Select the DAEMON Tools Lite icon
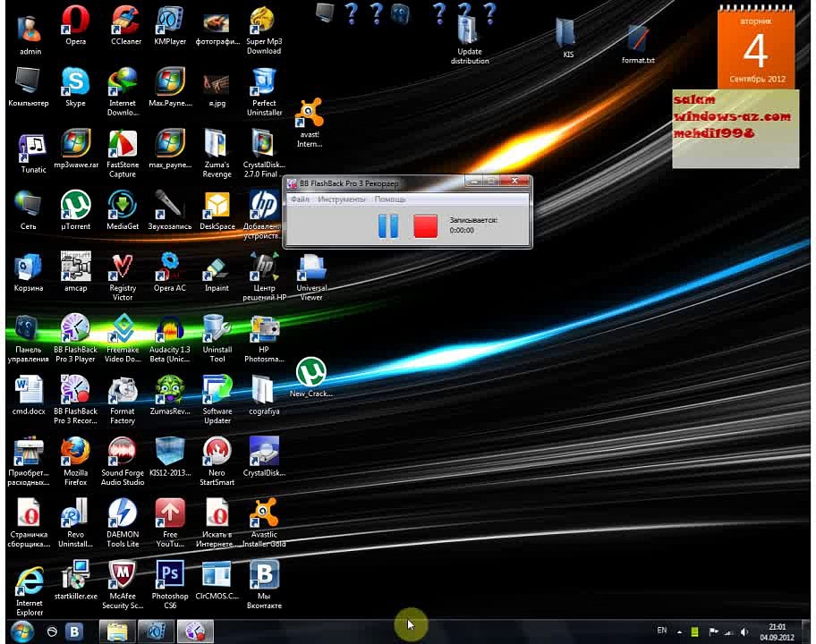This screenshot has width=816, height=644. pos(123,522)
